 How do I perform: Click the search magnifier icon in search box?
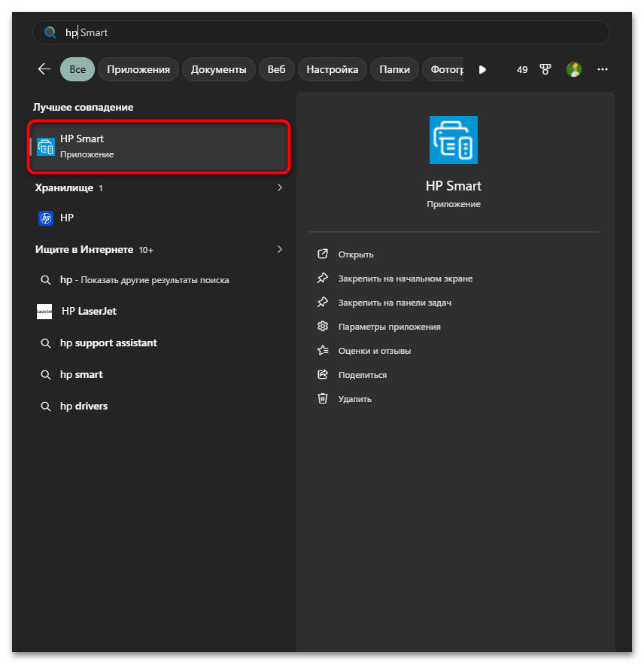pyautogui.click(x=50, y=32)
